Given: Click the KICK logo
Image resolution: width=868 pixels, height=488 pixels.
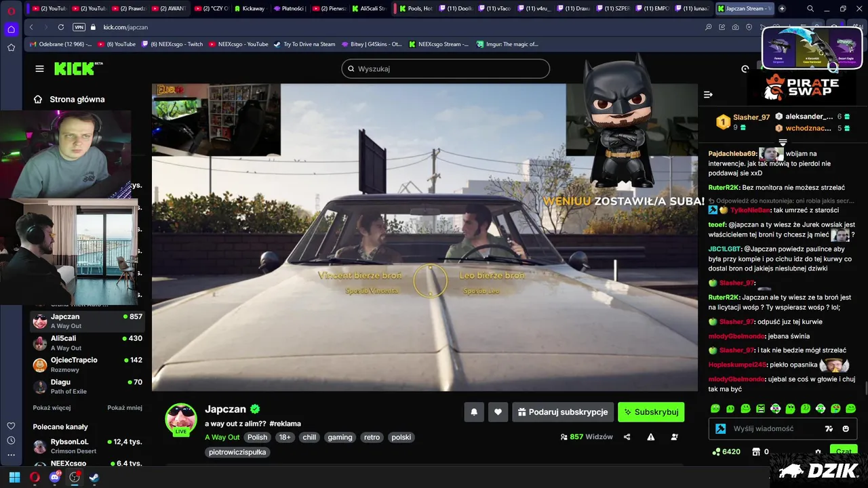Looking at the screenshot, I should point(77,68).
